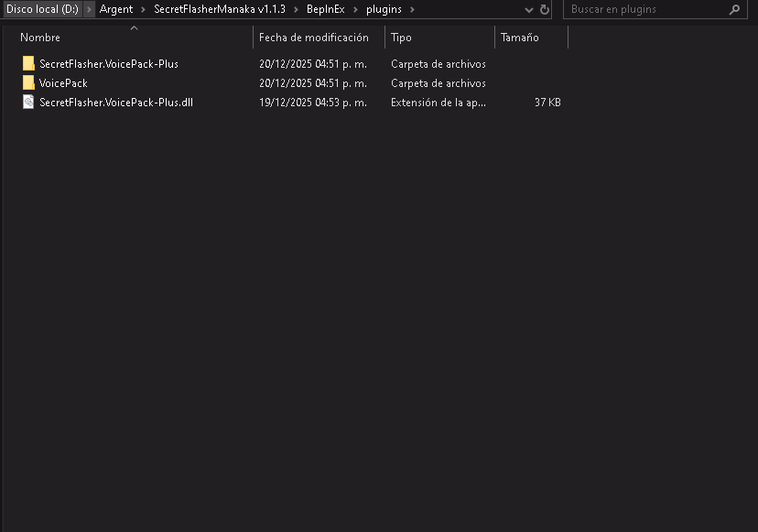758x532 pixels.
Task: Expand the chevron after BepInEx breadcrumb
Action: [355, 9]
